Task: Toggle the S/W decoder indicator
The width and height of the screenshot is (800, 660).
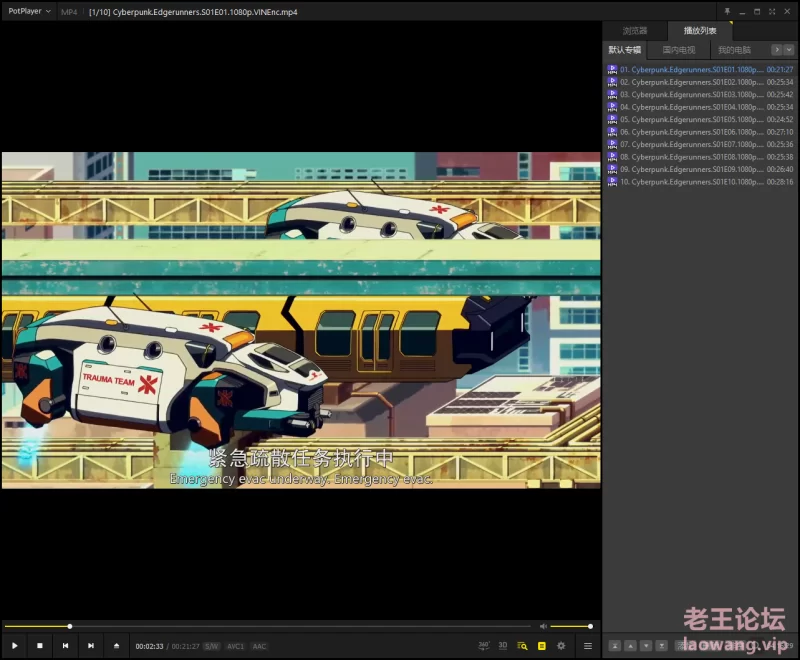Action: coord(211,646)
